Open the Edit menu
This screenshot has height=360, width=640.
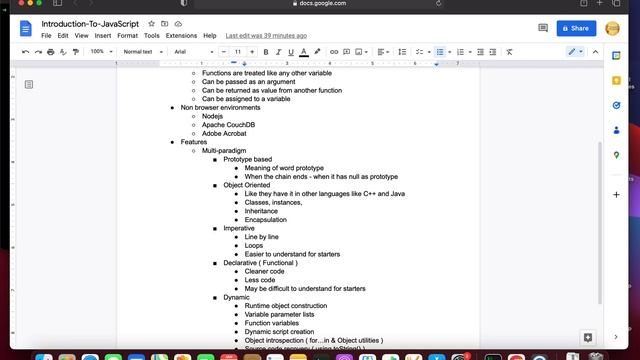coord(63,36)
